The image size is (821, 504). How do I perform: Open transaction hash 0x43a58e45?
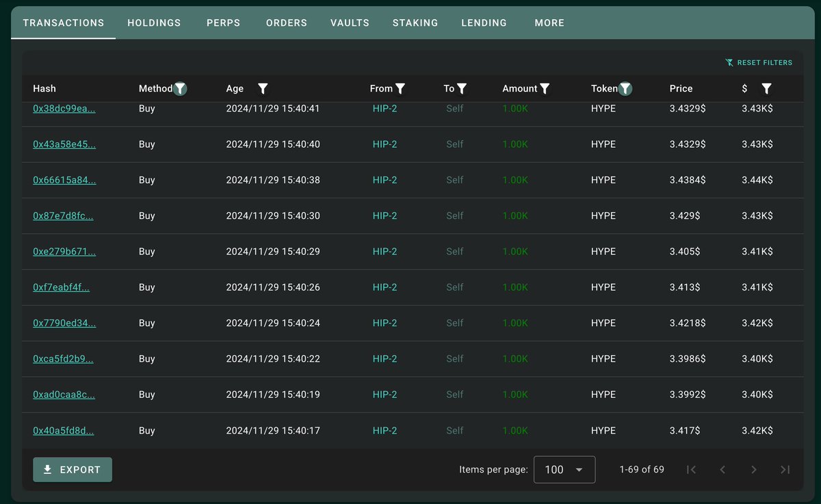click(x=64, y=144)
